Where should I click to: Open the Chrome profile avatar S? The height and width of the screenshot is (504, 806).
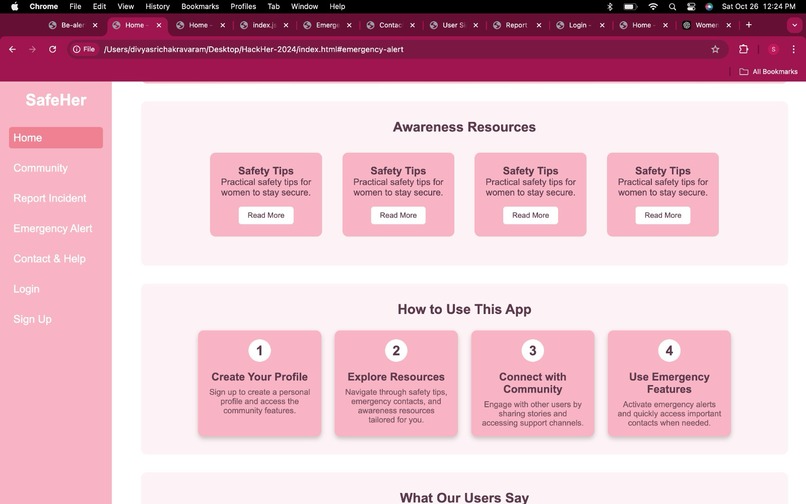pos(773,49)
